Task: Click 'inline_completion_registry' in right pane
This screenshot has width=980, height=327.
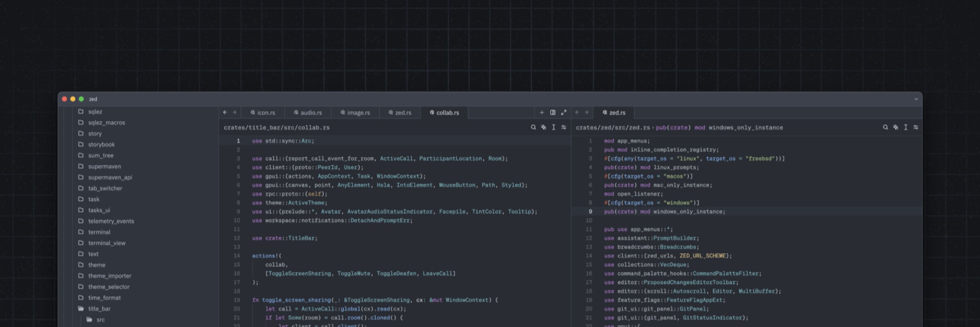Action: pos(673,150)
